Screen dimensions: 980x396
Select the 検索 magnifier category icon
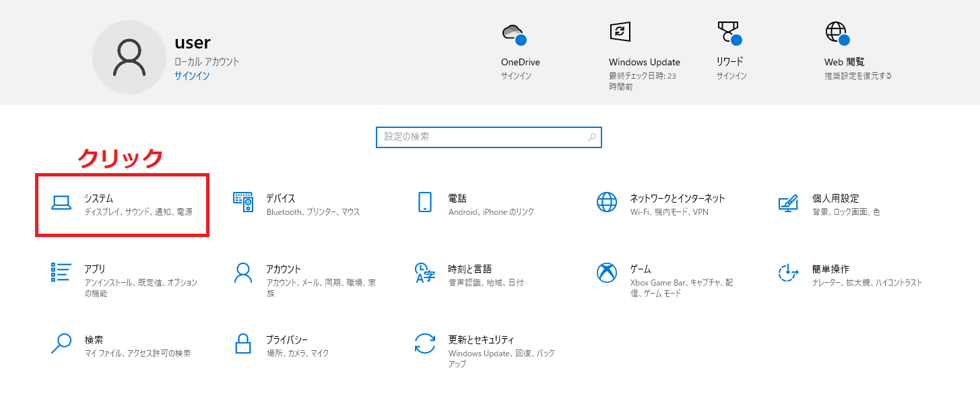click(x=61, y=343)
